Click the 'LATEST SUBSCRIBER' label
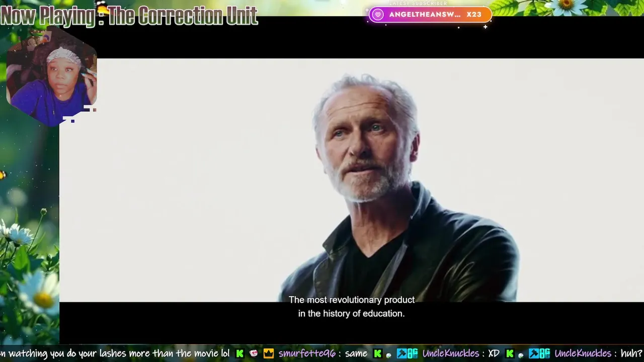This screenshot has width=644, height=362. click(x=418, y=4)
